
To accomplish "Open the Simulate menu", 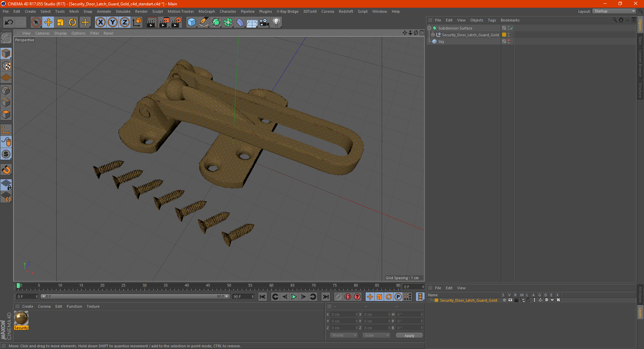I will 123,11.
